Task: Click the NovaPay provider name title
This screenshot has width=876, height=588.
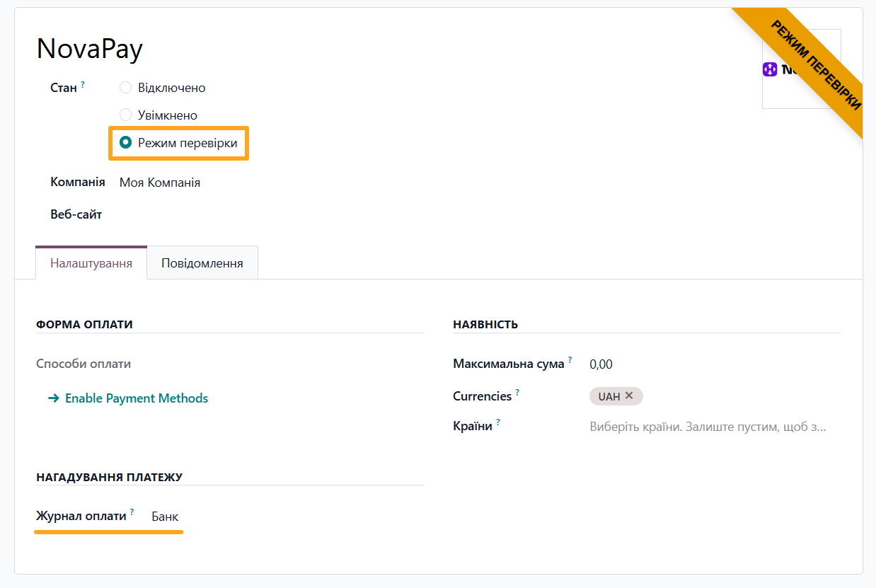Action: pyautogui.click(x=90, y=49)
